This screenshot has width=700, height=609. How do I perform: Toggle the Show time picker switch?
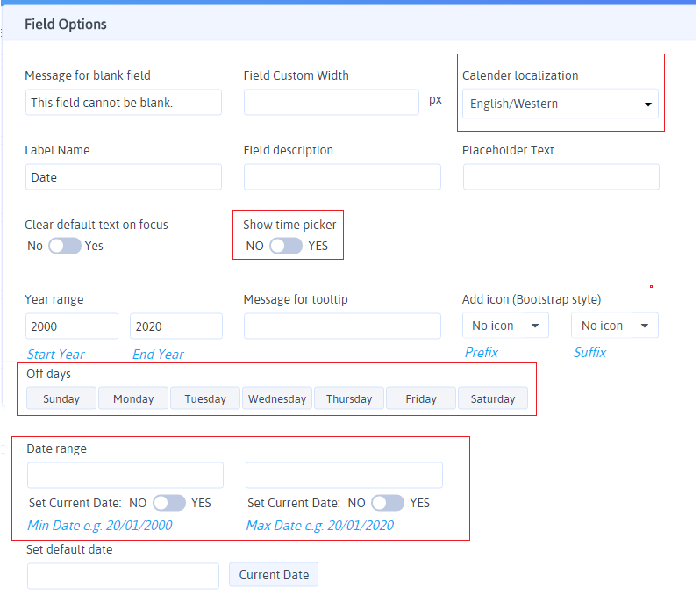pyautogui.click(x=285, y=246)
